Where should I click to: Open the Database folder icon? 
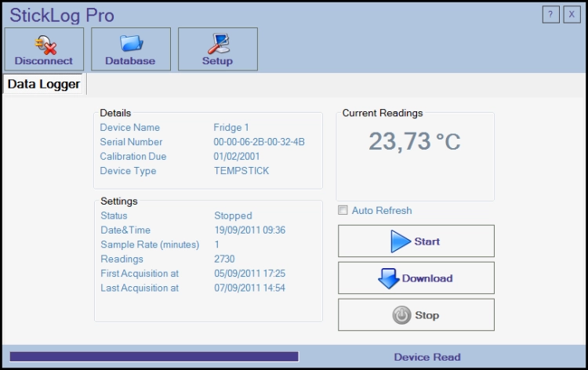[x=130, y=49]
